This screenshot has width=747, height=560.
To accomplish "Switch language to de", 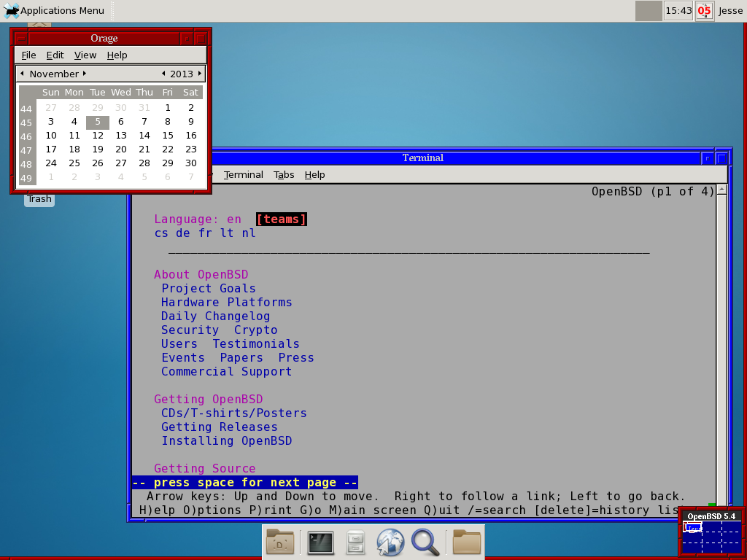I will pyautogui.click(x=183, y=233).
